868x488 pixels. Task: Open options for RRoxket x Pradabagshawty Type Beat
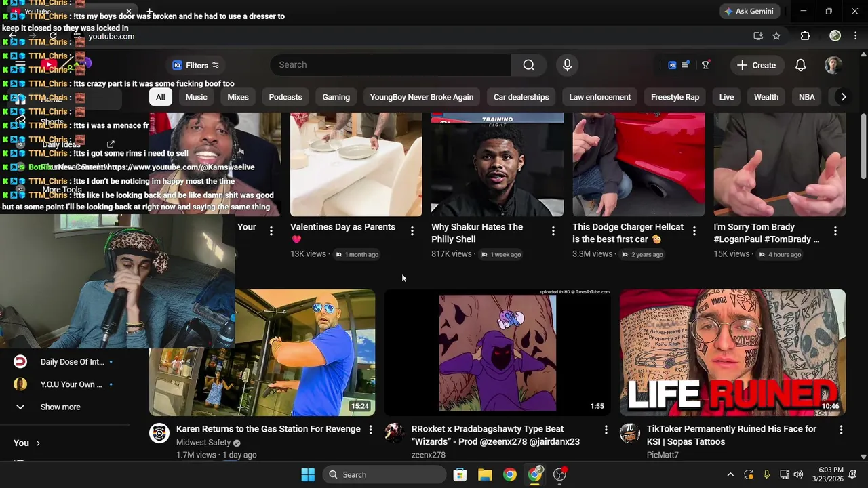click(x=606, y=430)
